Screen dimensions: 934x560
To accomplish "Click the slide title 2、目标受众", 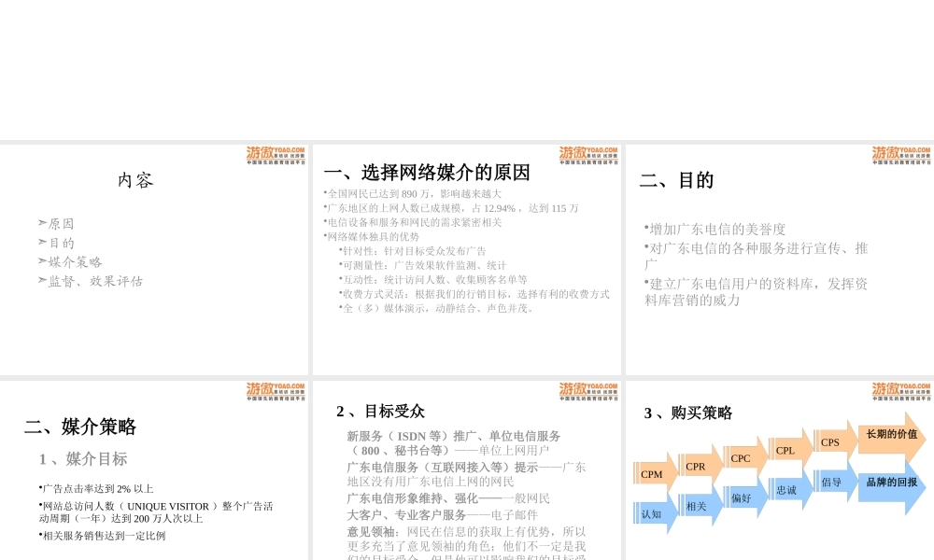I will coord(380,412).
